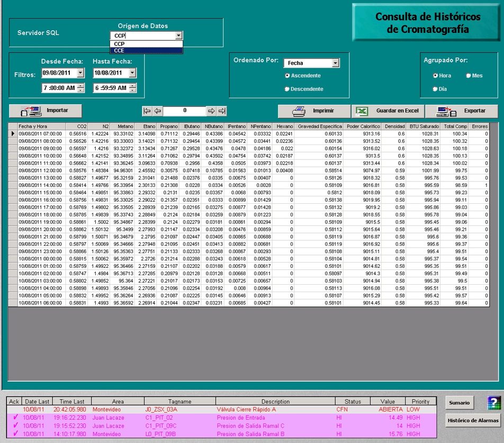The height and width of the screenshot is (443, 504).
Task: Click alarm Tagname column header
Action: [179, 401]
